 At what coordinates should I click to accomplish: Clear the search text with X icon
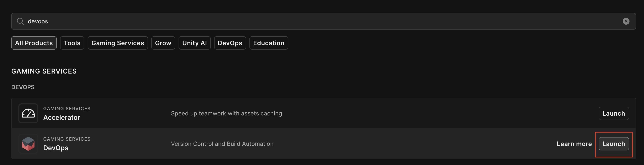[626, 21]
